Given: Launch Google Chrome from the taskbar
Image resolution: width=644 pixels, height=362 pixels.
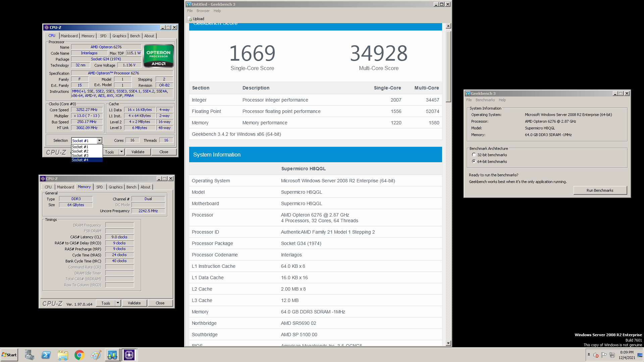Looking at the screenshot, I should tap(79, 355).
